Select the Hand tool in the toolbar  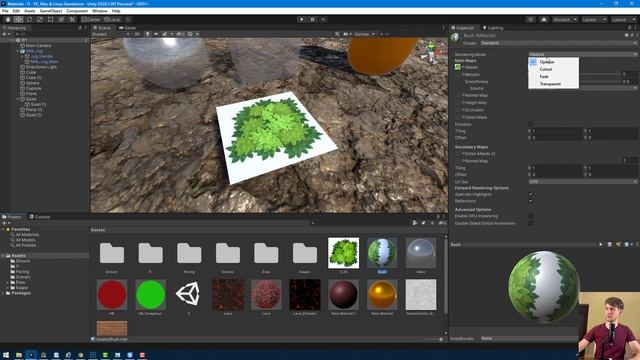[8, 19]
